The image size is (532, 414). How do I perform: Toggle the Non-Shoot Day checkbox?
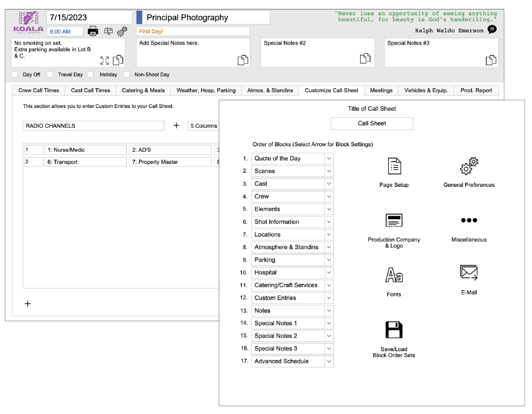tap(127, 74)
